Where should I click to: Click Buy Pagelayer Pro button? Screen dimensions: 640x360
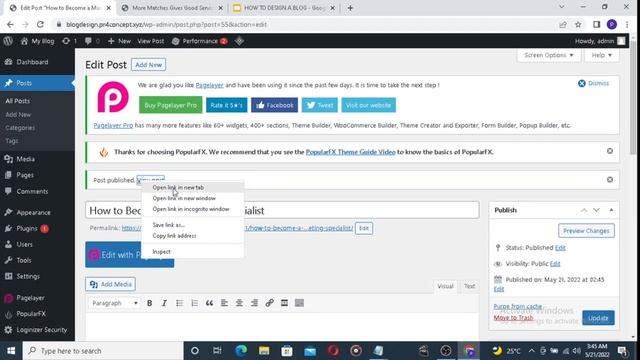[x=170, y=105]
